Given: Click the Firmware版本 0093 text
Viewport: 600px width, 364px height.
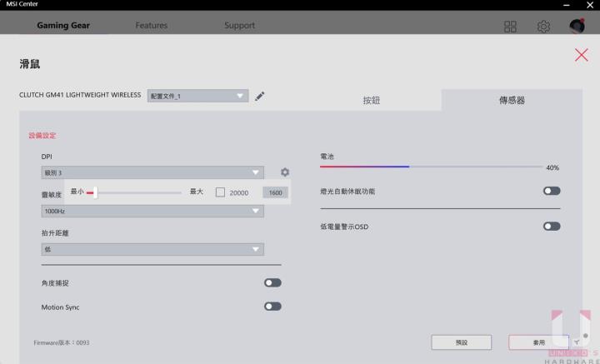Looking at the screenshot, I should [62, 342].
